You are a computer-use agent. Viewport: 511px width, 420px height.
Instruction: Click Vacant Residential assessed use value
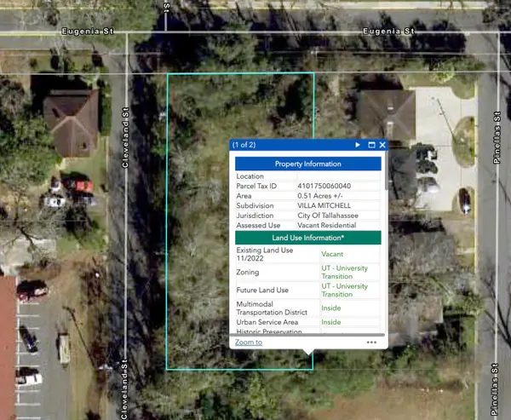tap(326, 225)
